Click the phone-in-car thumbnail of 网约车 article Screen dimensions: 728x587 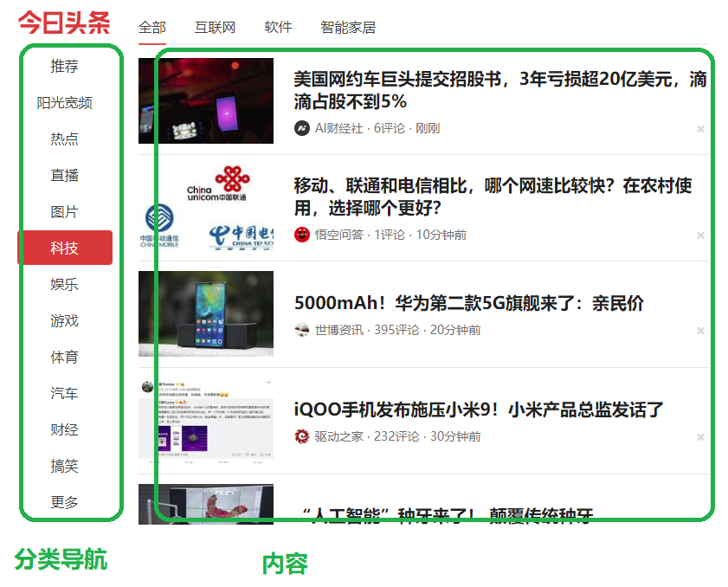[206, 100]
